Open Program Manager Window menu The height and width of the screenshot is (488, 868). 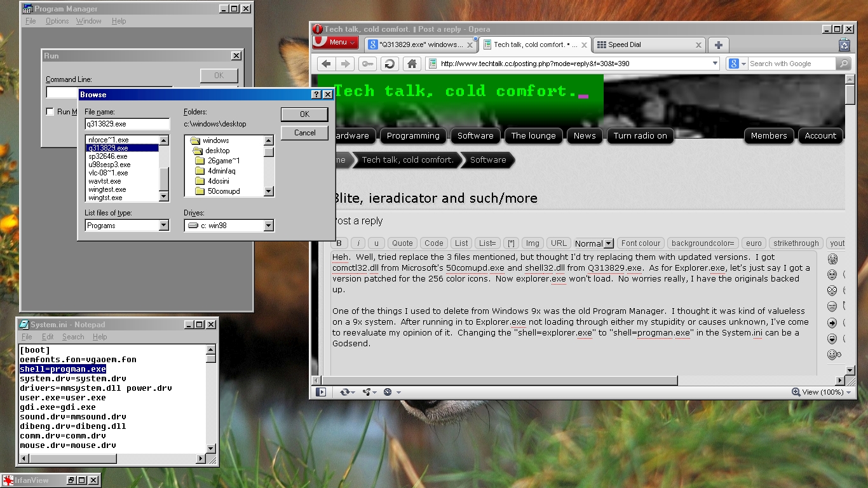[89, 21]
